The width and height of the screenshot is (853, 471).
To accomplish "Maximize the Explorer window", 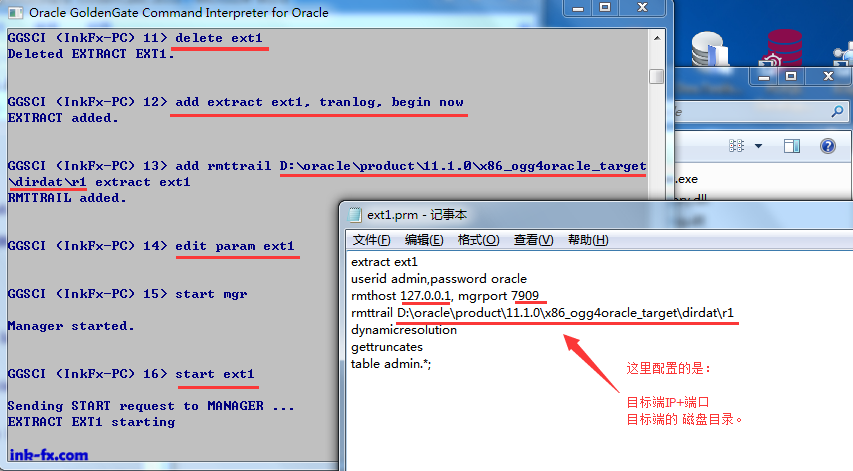I will [x=791, y=77].
